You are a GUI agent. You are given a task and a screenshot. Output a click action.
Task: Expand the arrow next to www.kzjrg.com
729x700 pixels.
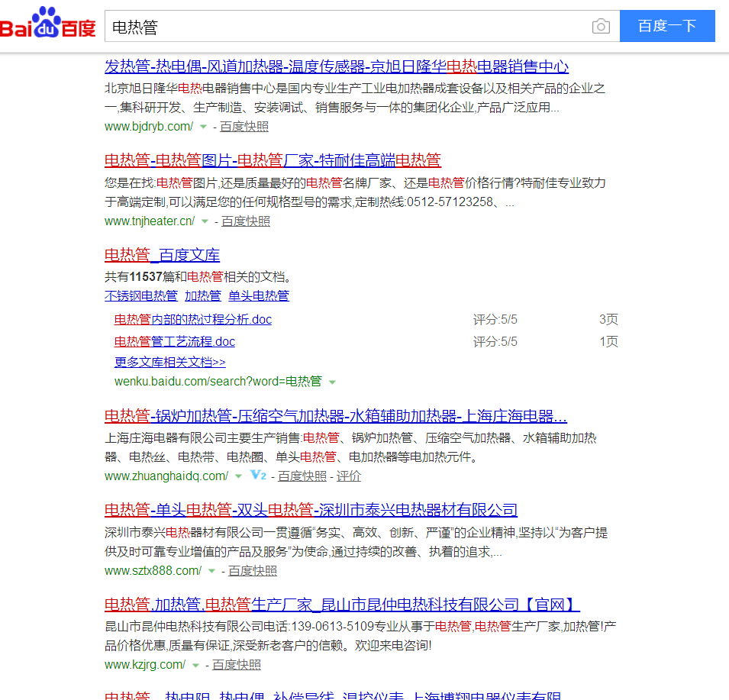coord(195,665)
